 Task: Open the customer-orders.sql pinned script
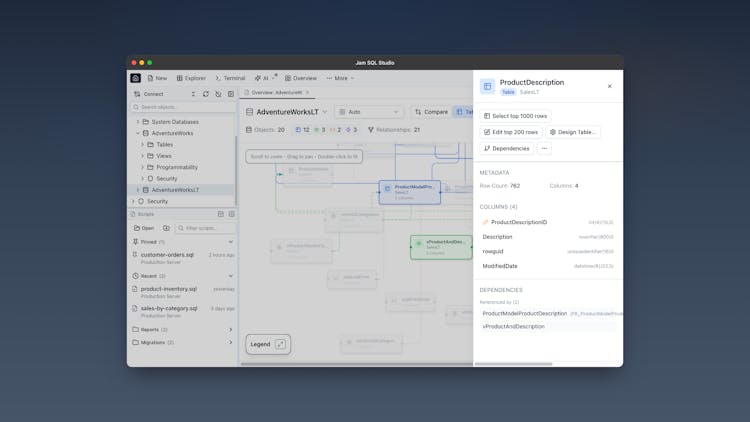tap(167, 255)
